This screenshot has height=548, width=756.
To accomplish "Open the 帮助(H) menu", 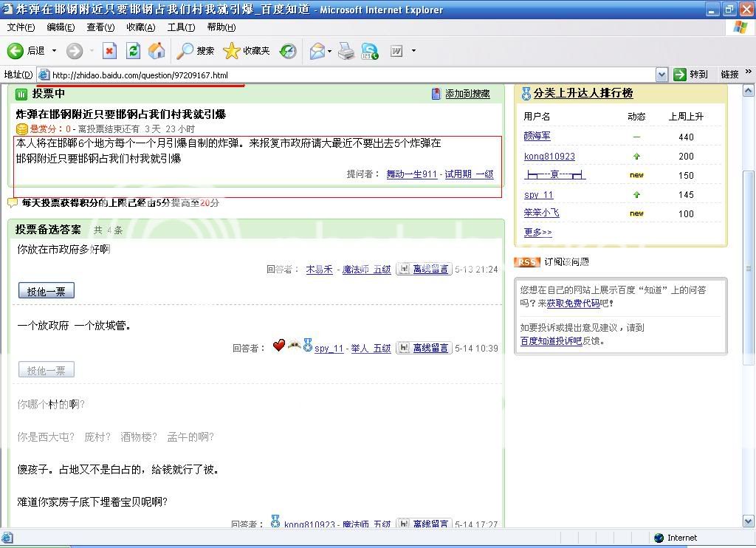I will [x=221, y=27].
